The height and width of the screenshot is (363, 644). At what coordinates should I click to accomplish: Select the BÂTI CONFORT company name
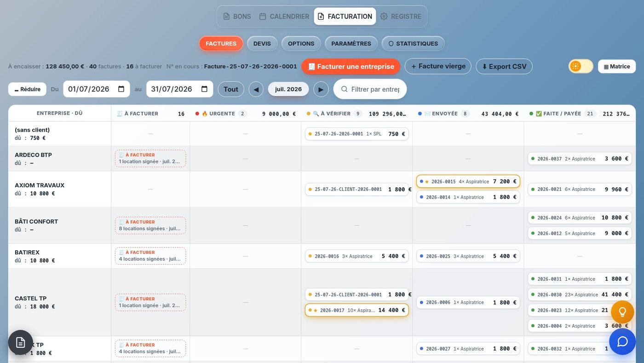(36, 222)
